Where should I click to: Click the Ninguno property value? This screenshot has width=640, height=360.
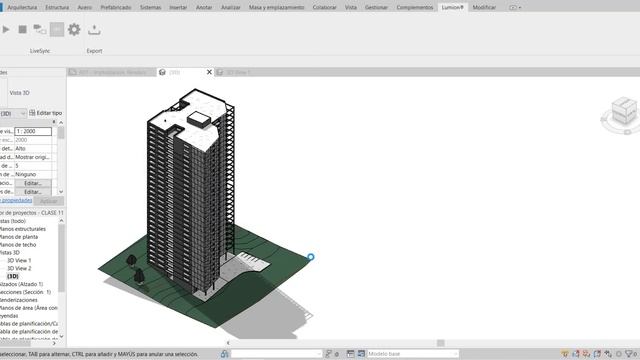pyautogui.click(x=33, y=174)
